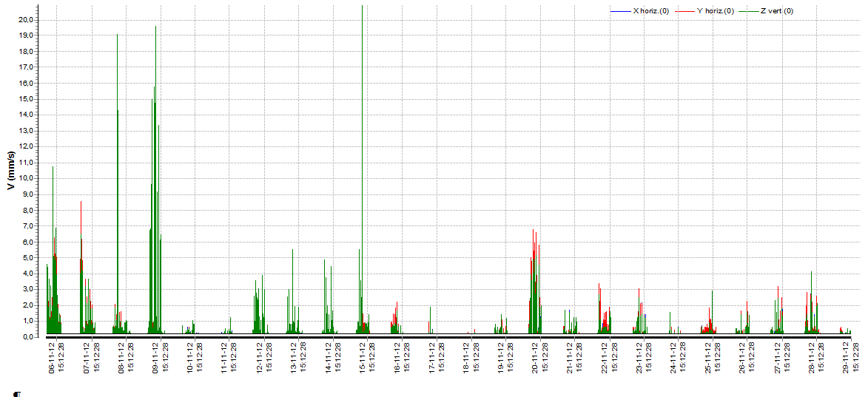Select the blue X horiz. legend line

click(620, 11)
